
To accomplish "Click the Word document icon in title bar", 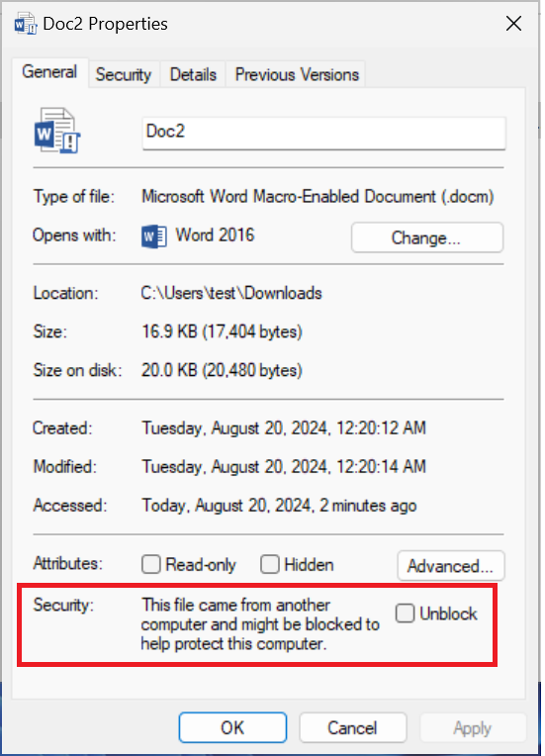I will click(x=26, y=24).
